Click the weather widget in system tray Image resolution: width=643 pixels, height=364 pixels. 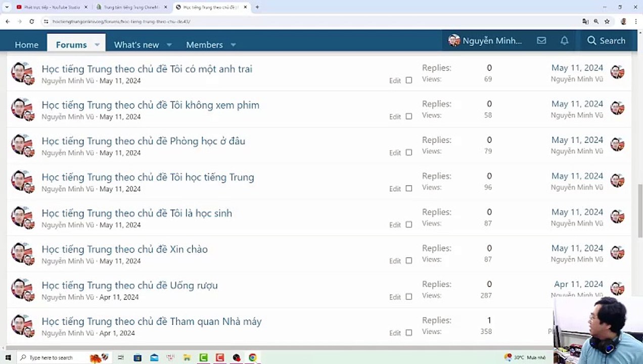525,357
